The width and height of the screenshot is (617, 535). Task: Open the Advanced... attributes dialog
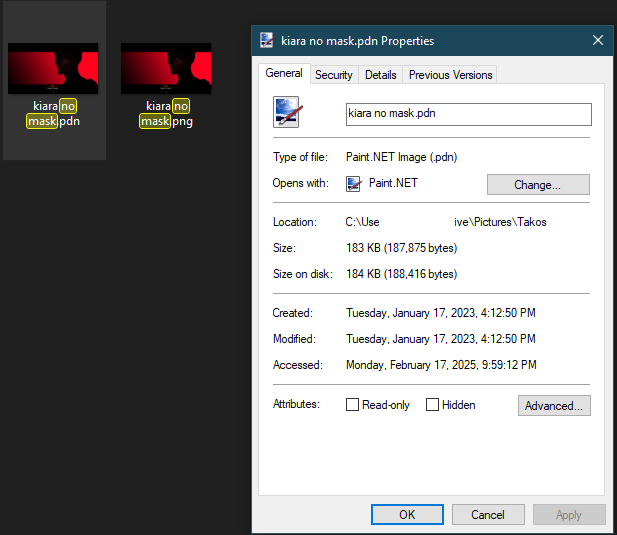[x=554, y=405]
